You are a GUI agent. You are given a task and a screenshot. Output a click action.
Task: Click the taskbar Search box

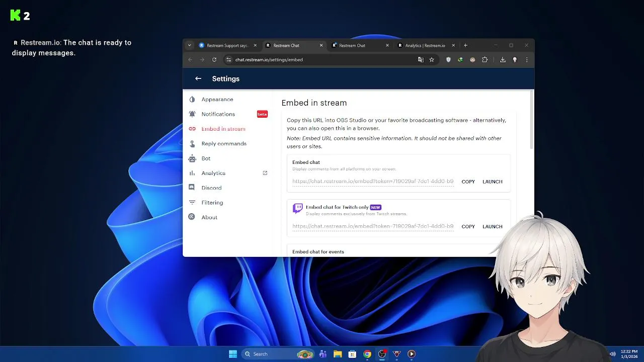click(x=278, y=354)
